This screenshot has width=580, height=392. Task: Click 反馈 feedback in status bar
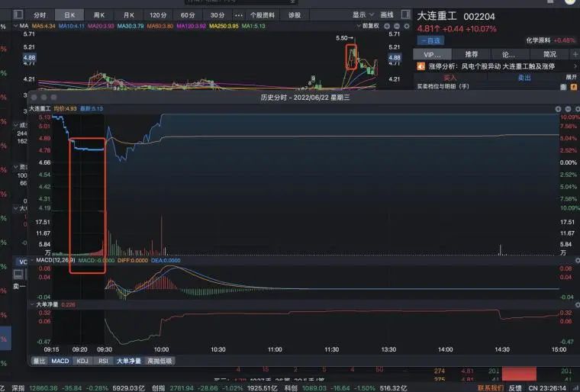(515, 388)
